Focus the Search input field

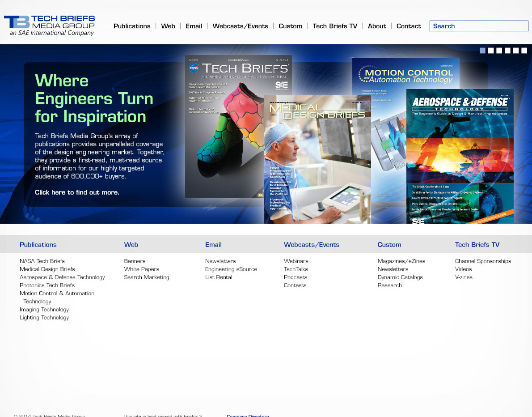click(x=479, y=26)
